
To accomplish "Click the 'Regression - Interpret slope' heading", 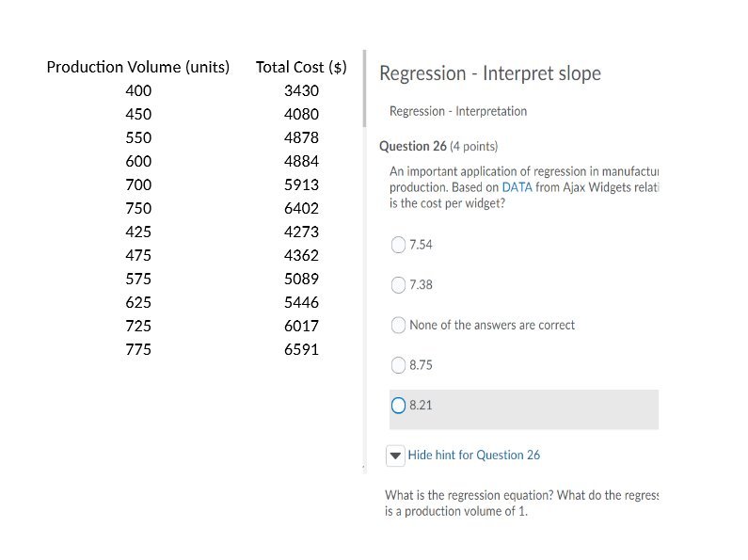I will point(489,73).
